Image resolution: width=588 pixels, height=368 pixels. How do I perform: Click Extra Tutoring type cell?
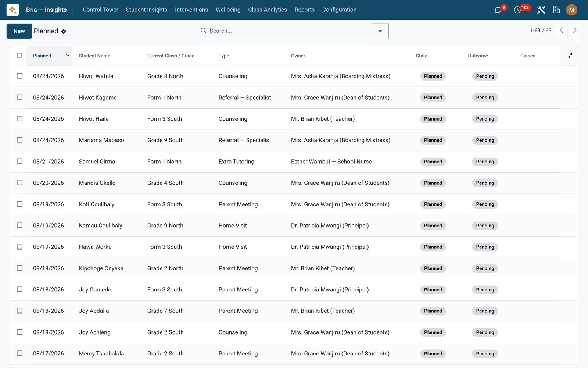236,162
